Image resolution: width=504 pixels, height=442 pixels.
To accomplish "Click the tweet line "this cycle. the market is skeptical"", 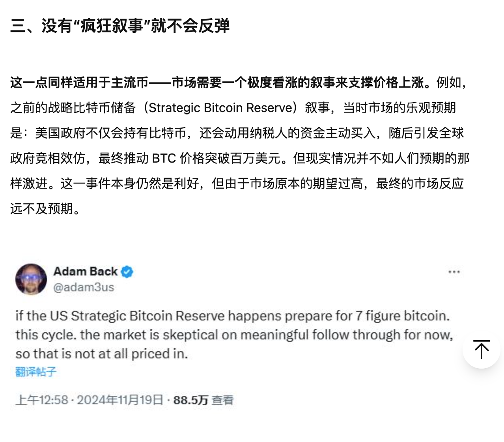I will click(x=234, y=335).
